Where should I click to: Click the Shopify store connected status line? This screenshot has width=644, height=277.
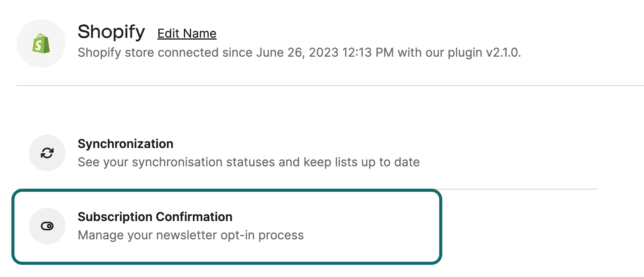click(299, 53)
